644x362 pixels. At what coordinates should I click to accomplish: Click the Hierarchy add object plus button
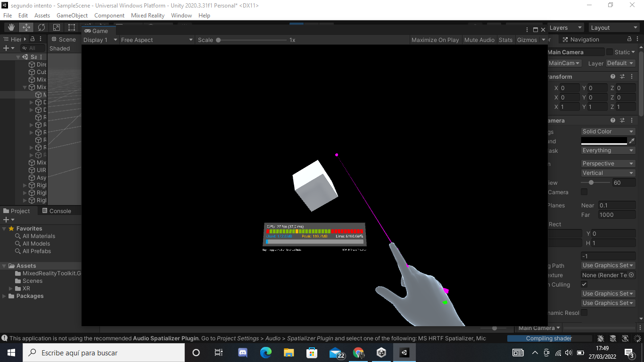tap(6, 48)
